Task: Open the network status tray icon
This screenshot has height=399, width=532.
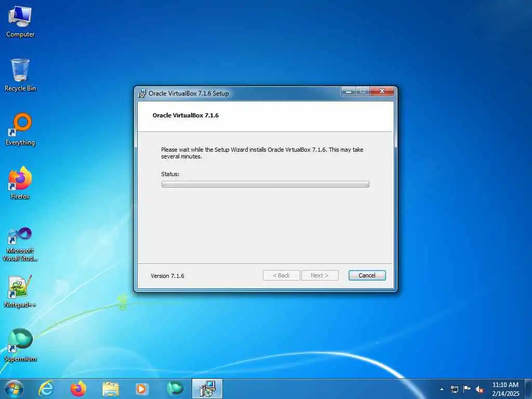Action: click(454, 389)
